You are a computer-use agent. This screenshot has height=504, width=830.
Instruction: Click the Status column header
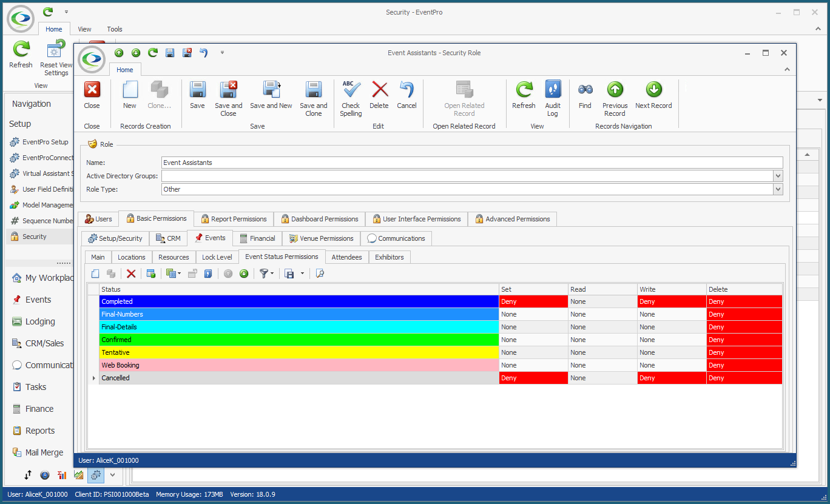pyautogui.click(x=299, y=289)
